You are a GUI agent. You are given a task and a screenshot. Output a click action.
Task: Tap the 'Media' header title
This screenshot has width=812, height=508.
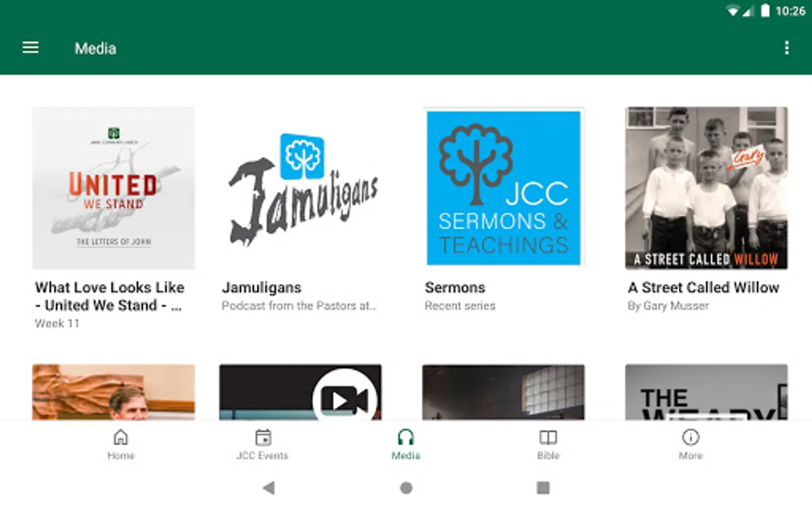pos(95,49)
